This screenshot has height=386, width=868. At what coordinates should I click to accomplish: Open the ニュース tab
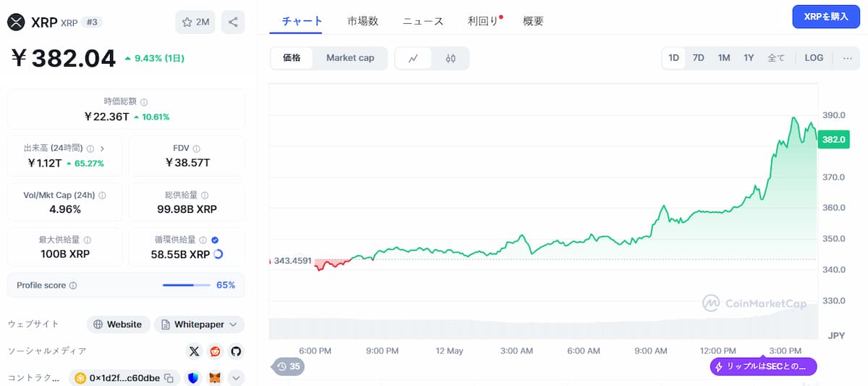[423, 21]
